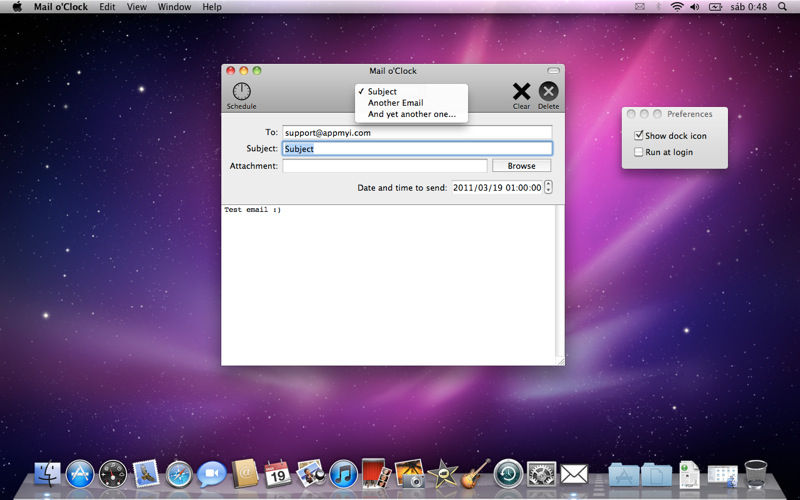Open iCal calendar in the dock
800x500 pixels.
pos(278,474)
